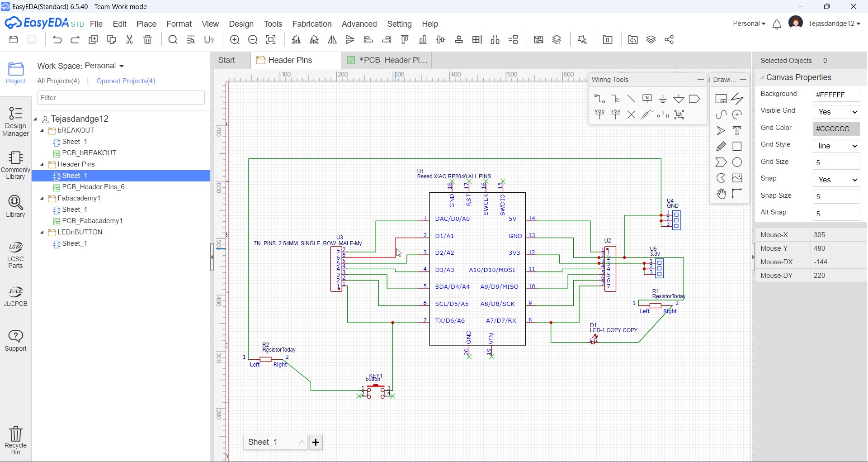Image resolution: width=868 pixels, height=462 pixels.
Task: Select the Wire tool in Wiring Tools
Action: point(599,99)
